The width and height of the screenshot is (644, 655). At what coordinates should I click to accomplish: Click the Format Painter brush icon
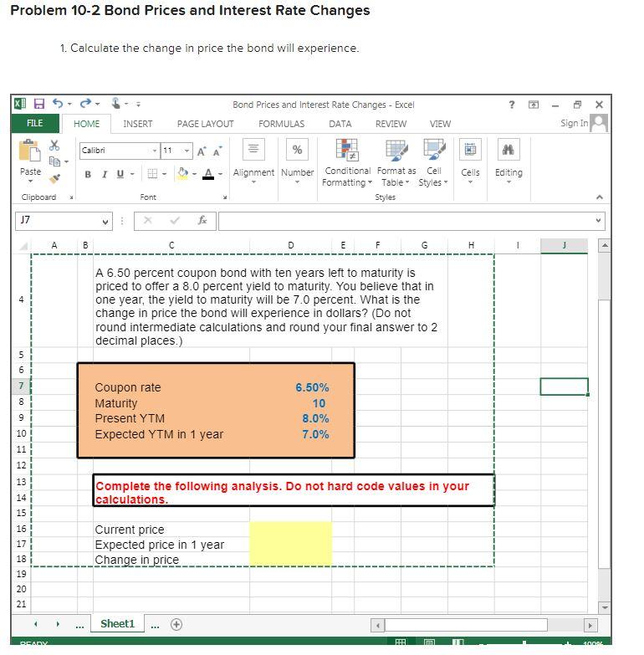54,179
